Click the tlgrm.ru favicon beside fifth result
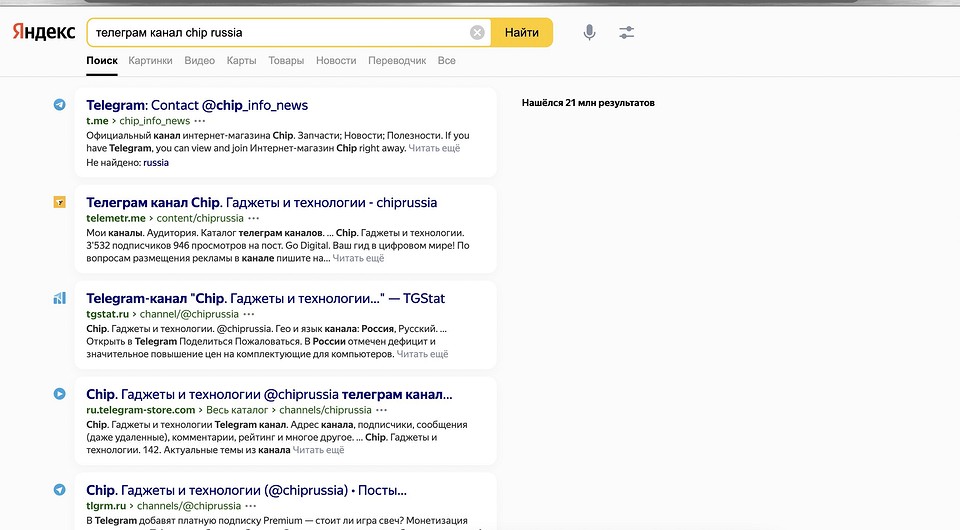The image size is (960, 530). [x=59, y=490]
